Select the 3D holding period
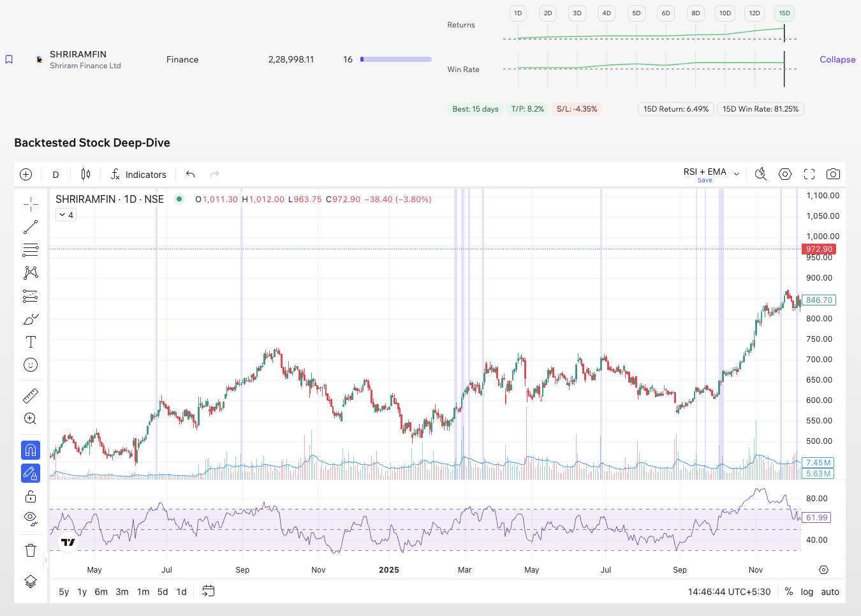The height and width of the screenshot is (616, 861). click(x=577, y=13)
